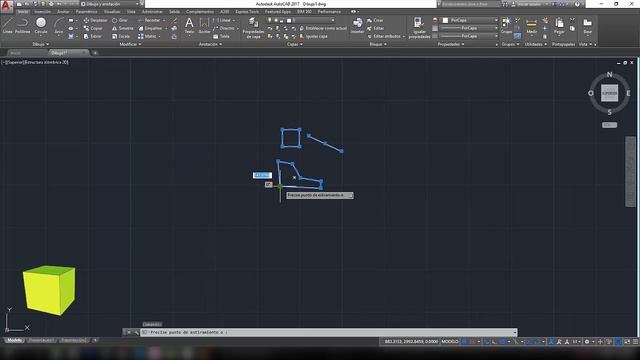Open Propiedades de capa
Image resolution: width=640 pixels, height=360 pixels.
253,28
